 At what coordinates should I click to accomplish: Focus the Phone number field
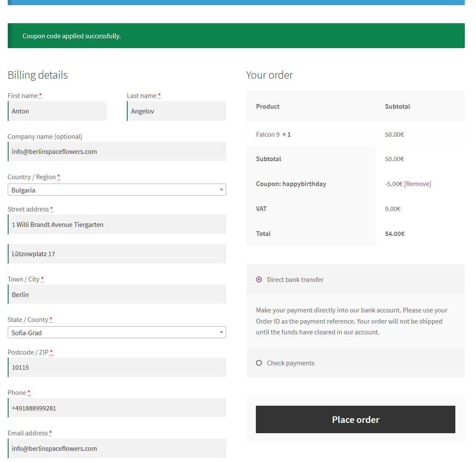[117, 407]
